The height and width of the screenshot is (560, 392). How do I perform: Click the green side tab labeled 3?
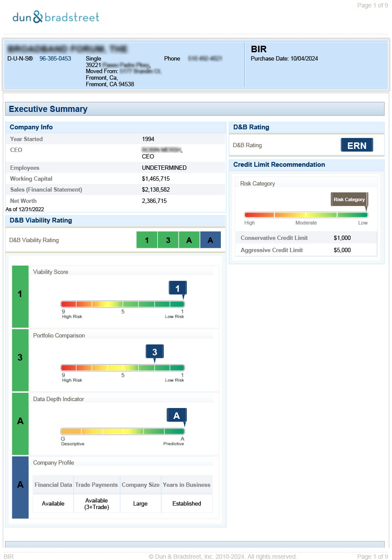[x=20, y=360]
